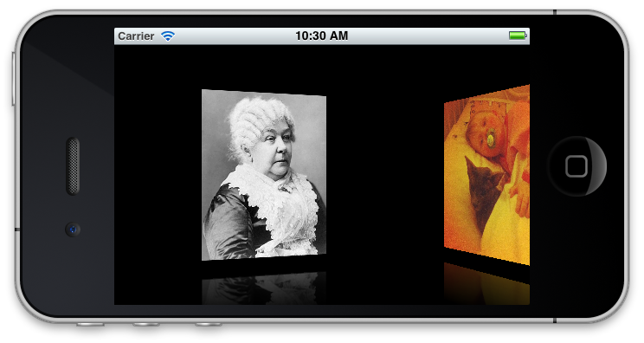This screenshot has height=343, width=644.
Task: Select the orange baby photo cover
Action: click(x=486, y=175)
